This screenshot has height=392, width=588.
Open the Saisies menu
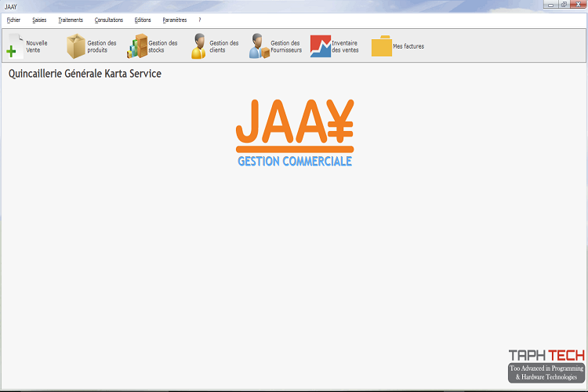pos(39,20)
